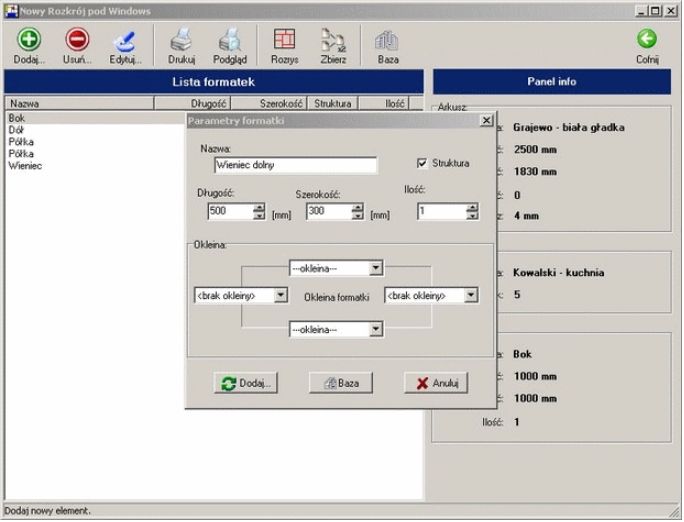Expand the top okleina dropdown
Viewport: 684px width, 522px height.
(375, 268)
